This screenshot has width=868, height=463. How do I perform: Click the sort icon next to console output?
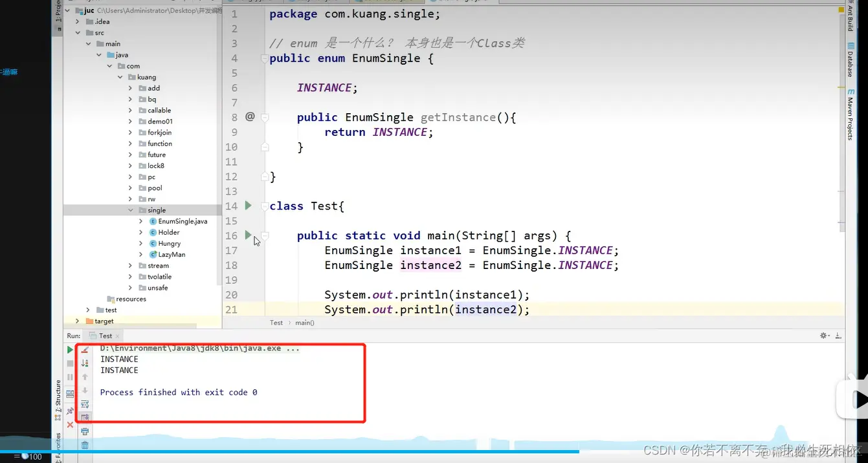click(x=85, y=363)
